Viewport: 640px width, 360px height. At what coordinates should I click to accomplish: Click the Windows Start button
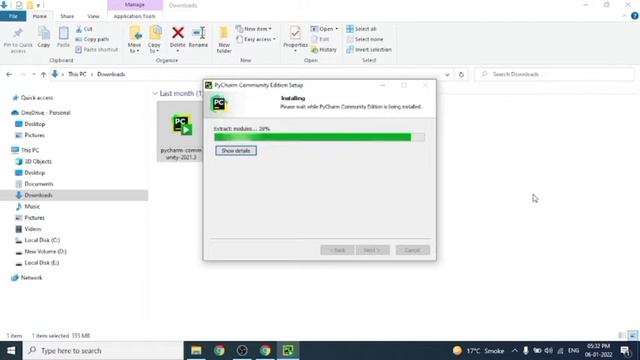click(11, 351)
